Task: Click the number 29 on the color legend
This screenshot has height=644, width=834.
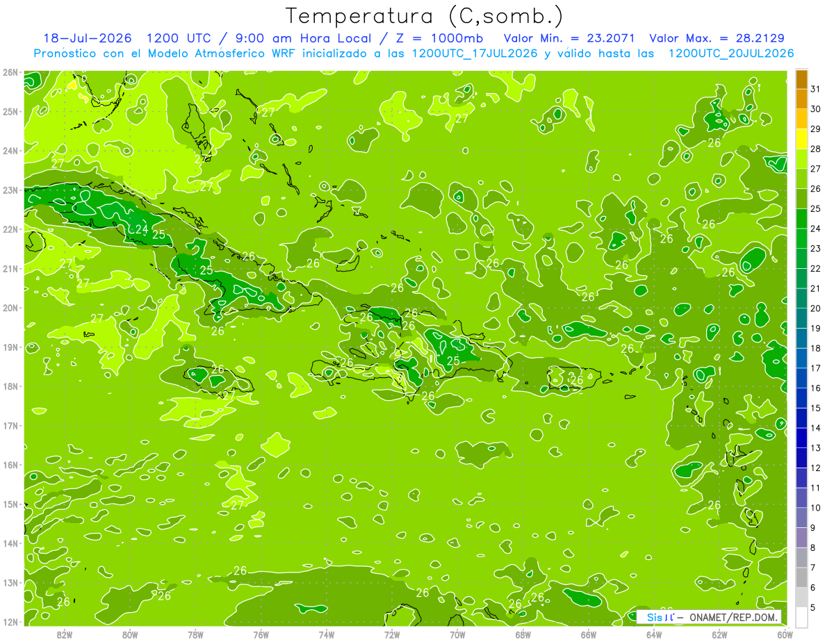Action: [x=815, y=129]
